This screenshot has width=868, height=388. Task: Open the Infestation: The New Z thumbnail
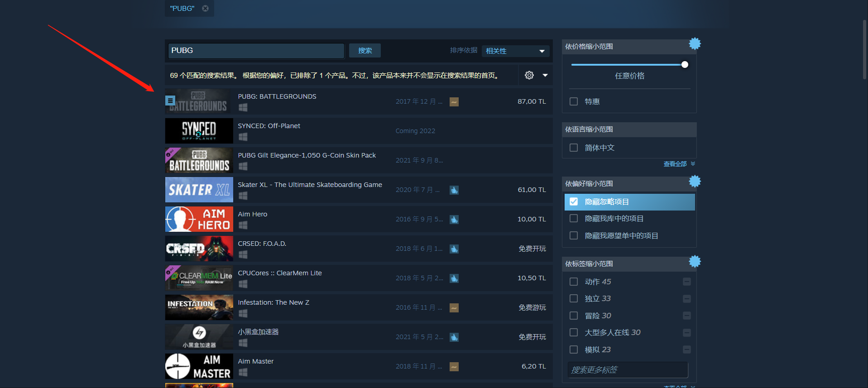coord(199,307)
